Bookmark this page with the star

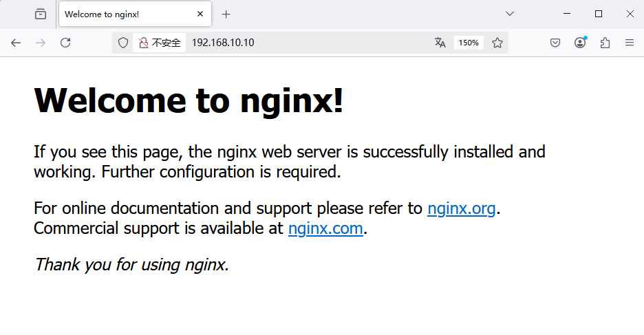click(497, 43)
